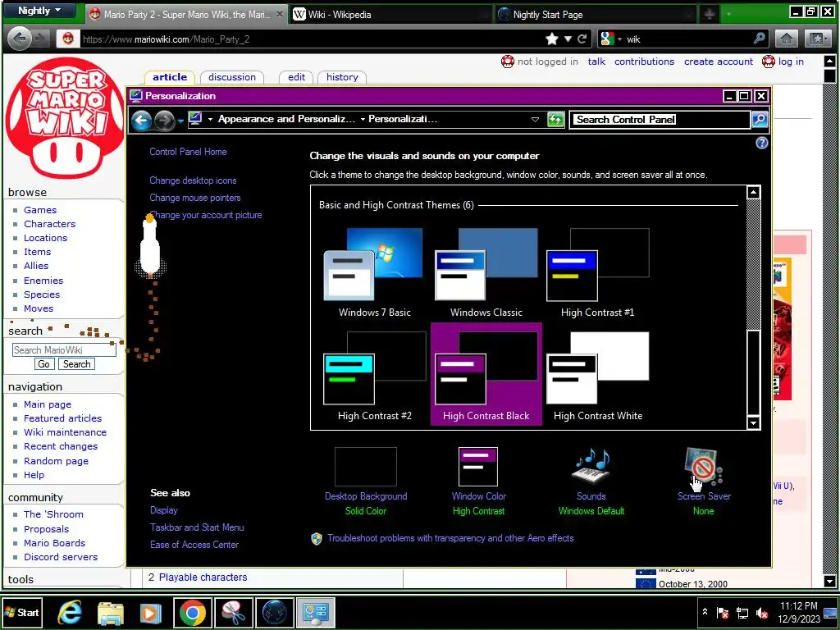Screen dimensions: 840x630
Task: Expand Appearance and Personalization breadcrumb arrow
Action: pyautogui.click(x=363, y=120)
